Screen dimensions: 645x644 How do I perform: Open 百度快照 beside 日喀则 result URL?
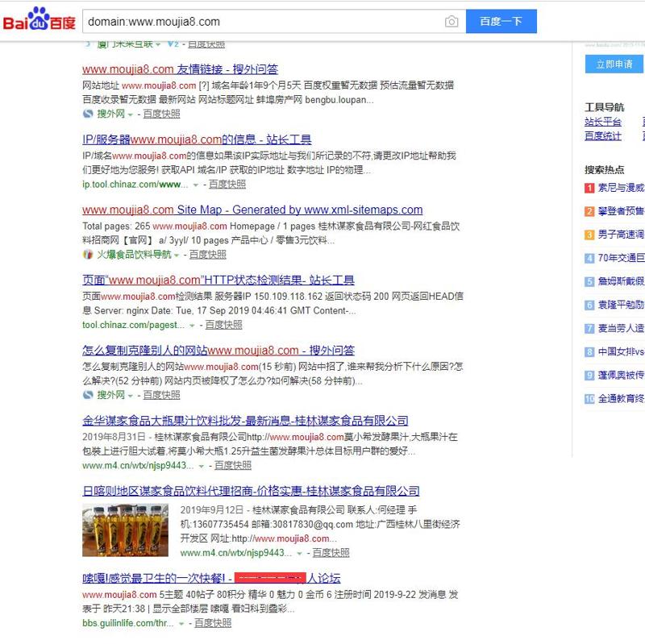coord(331,553)
